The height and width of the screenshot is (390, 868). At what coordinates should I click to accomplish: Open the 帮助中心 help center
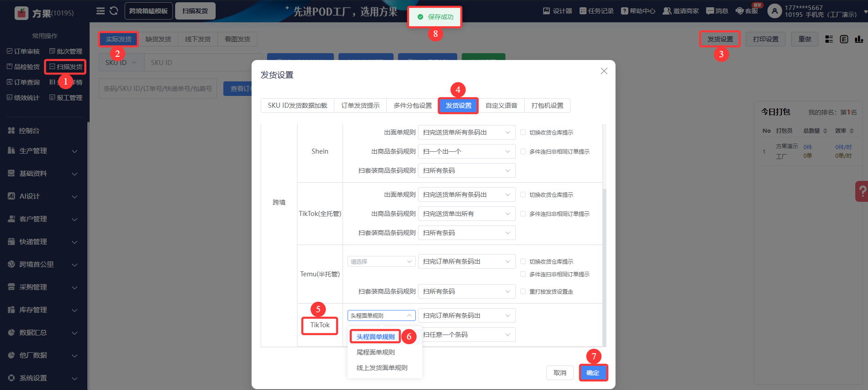tap(638, 11)
